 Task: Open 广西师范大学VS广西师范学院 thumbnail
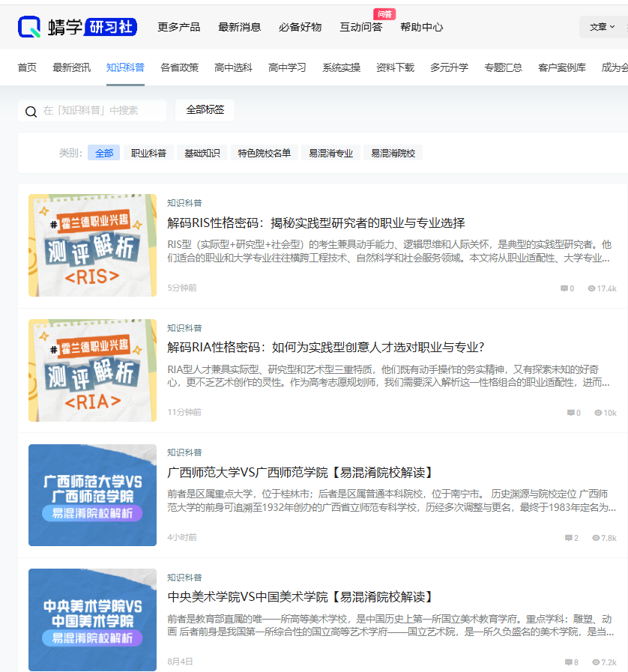[x=93, y=495]
